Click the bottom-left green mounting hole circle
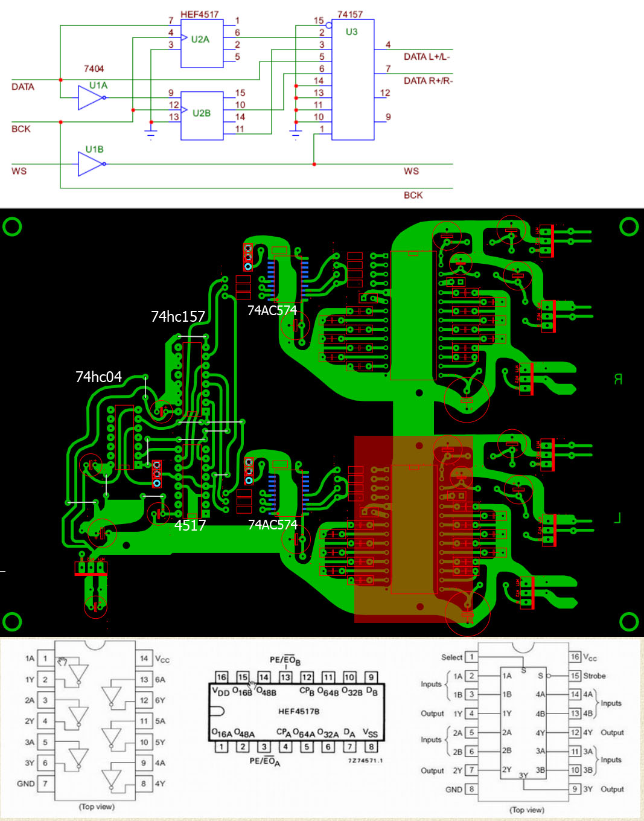The height and width of the screenshot is (821, 644). coord(12,621)
